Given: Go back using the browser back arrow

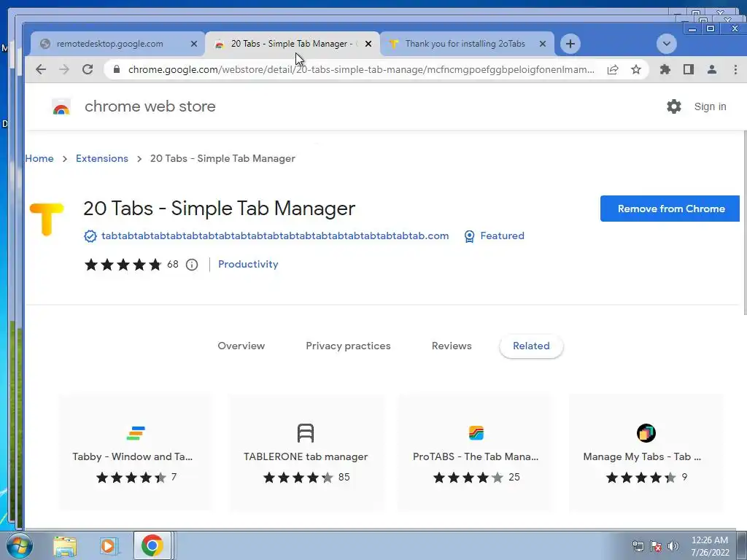Looking at the screenshot, I should coord(41,69).
